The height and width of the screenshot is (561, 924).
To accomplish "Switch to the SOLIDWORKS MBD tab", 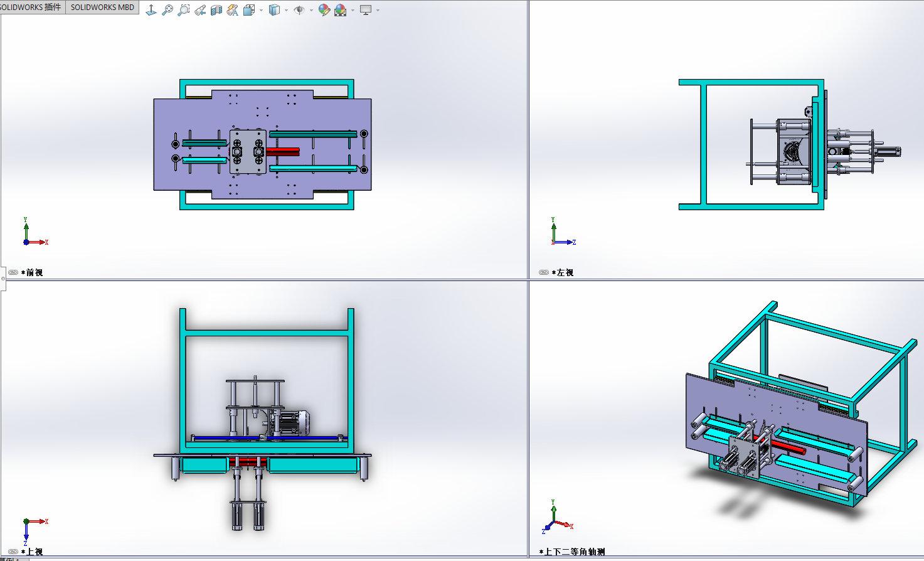I will [x=102, y=7].
